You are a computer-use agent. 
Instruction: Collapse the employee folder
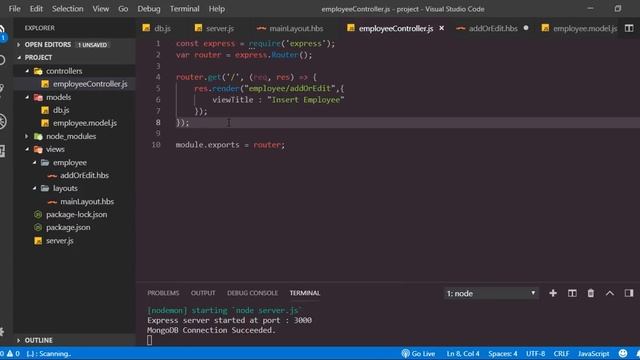pos(34,162)
